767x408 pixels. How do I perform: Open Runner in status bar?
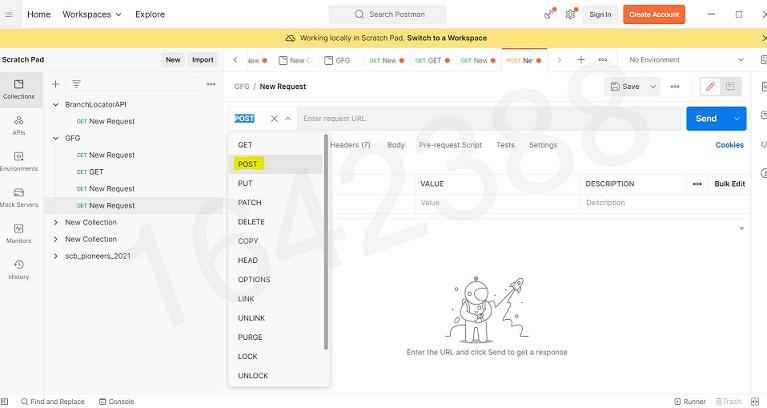[690, 402]
